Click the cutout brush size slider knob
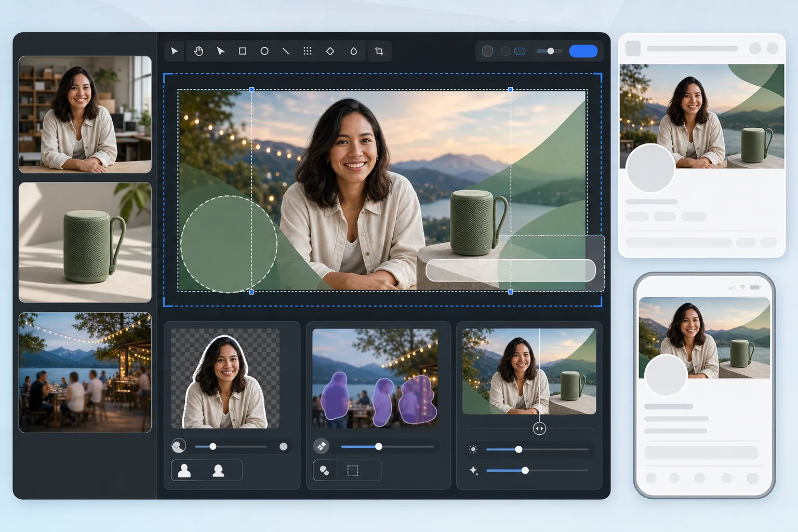Viewport: 798px width, 532px height. tap(212, 446)
